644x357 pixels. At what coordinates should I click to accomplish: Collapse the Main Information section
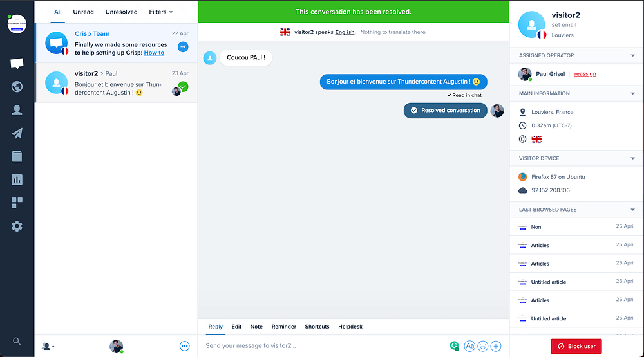[632, 93]
